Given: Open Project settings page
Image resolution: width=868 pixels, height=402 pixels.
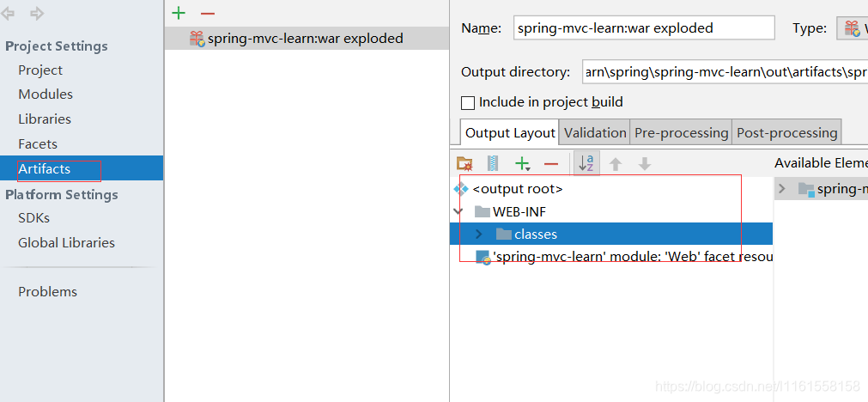Looking at the screenshot, I should (x=40, y=70).
